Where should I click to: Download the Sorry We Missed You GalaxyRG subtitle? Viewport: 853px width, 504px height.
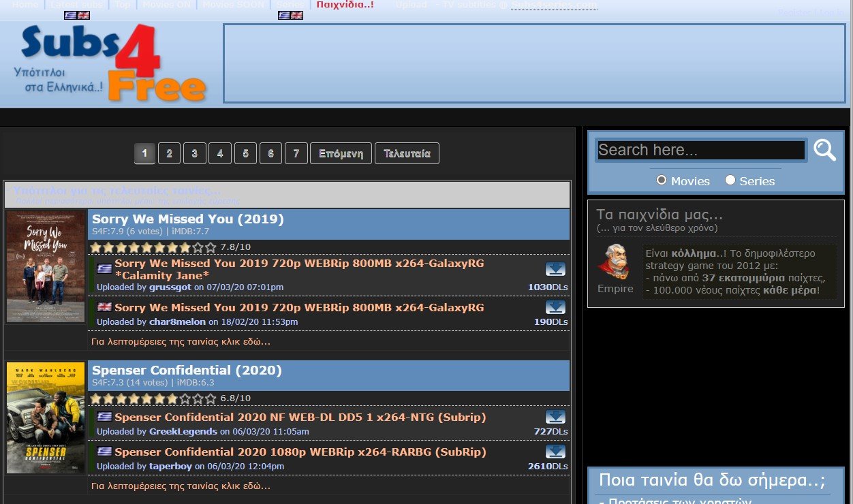pyautogui.click(x=555, y=268)
